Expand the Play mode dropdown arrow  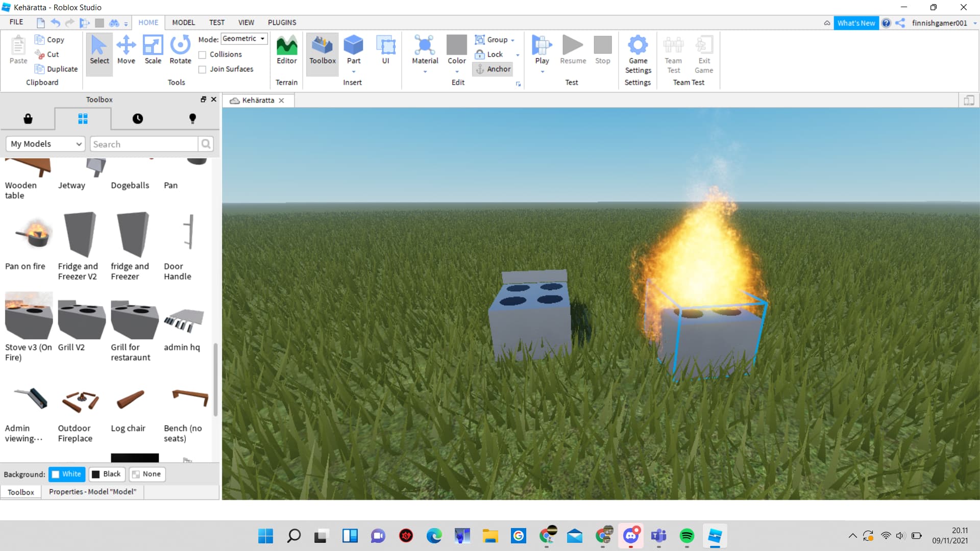point(542,72)
